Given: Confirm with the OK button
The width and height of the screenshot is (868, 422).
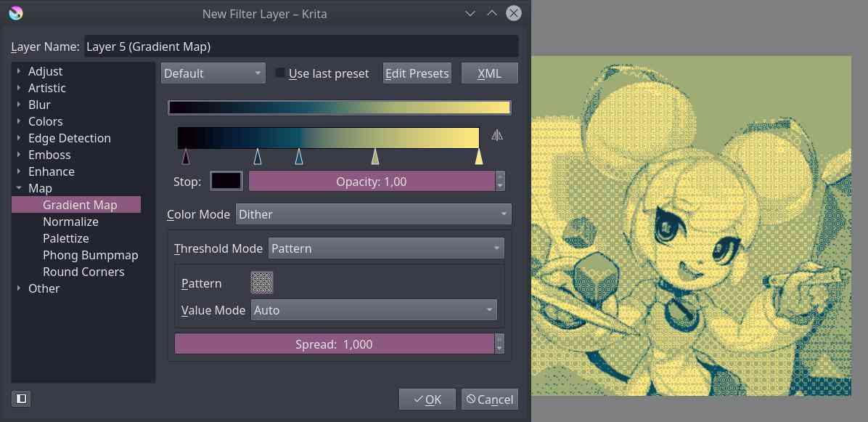Looking at the screenshot, I should coord(427,399).
